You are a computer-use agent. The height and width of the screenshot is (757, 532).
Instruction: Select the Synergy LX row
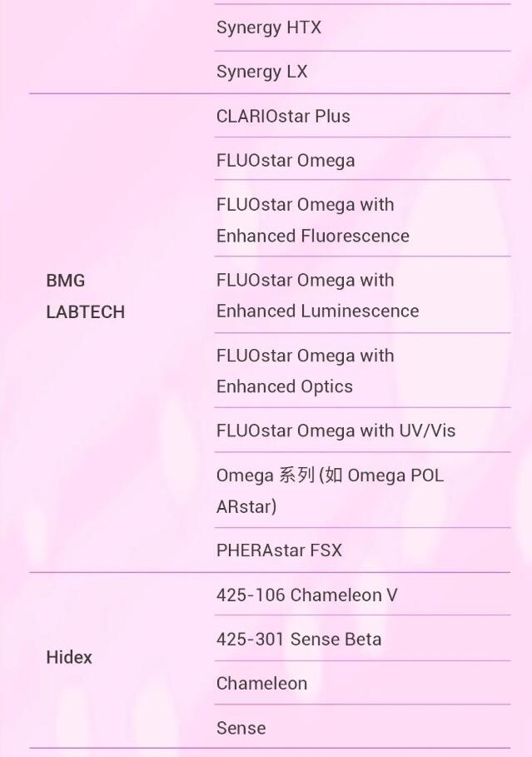pos(261,72)
